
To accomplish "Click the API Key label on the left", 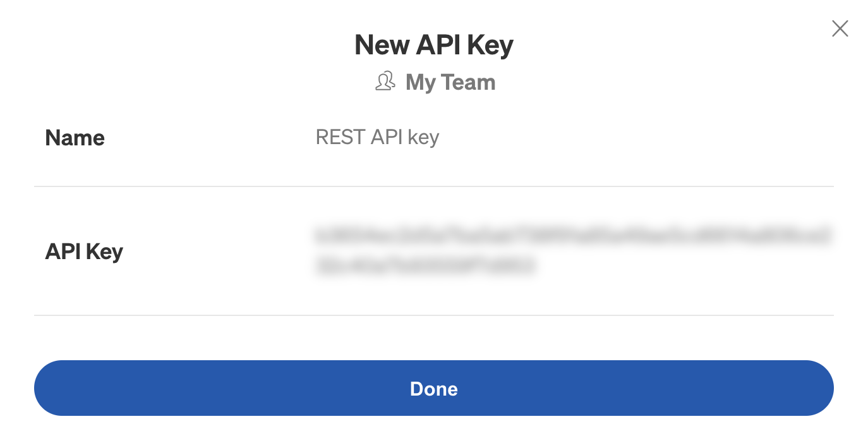I will pyautogui.click(x=84, y=251).
